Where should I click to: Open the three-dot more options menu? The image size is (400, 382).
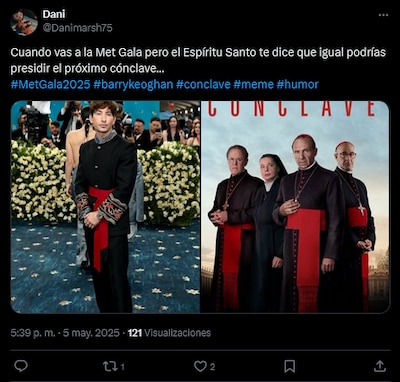[x=383, y=15]
